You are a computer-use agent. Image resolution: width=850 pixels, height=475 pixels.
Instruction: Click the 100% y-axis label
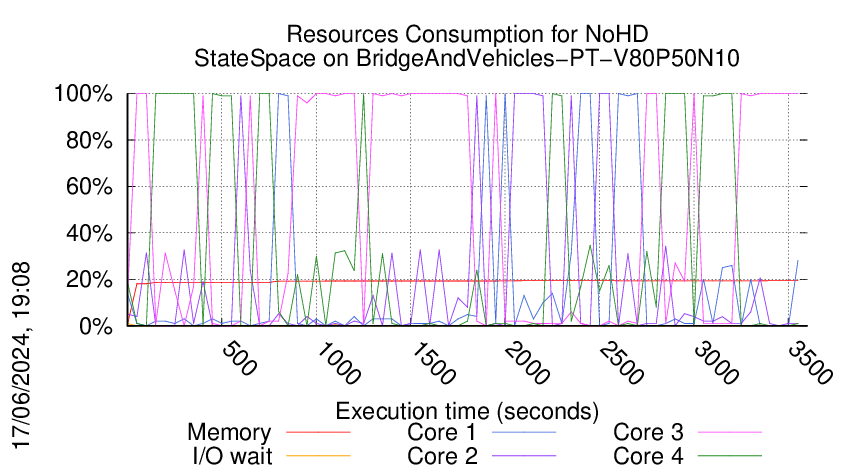click(x=83, y=94)
